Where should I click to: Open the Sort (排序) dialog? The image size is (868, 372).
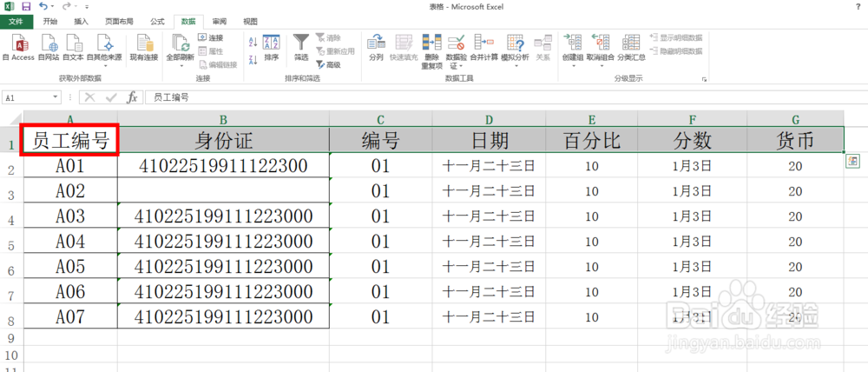click(x=271, y=48)
